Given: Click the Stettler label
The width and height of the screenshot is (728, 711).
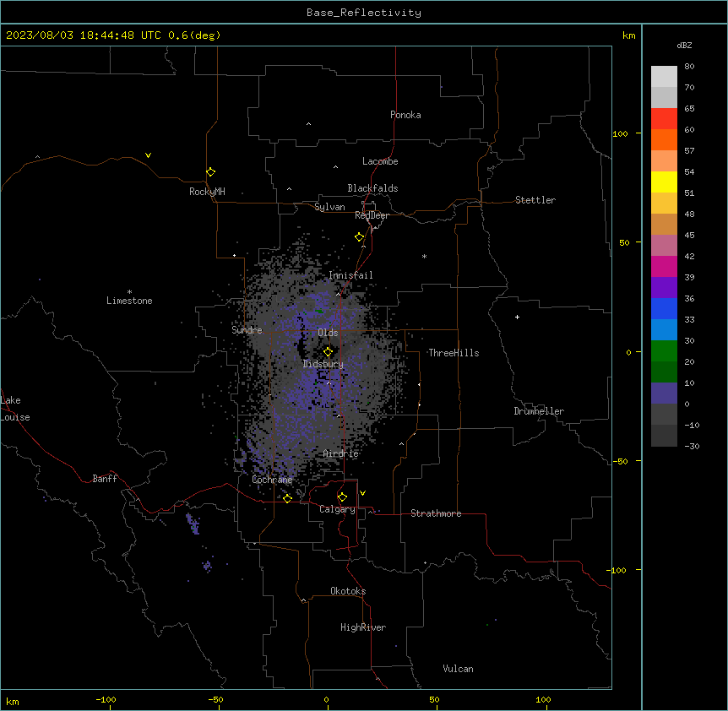Looking at the screenshot, I should coord(535,200).
